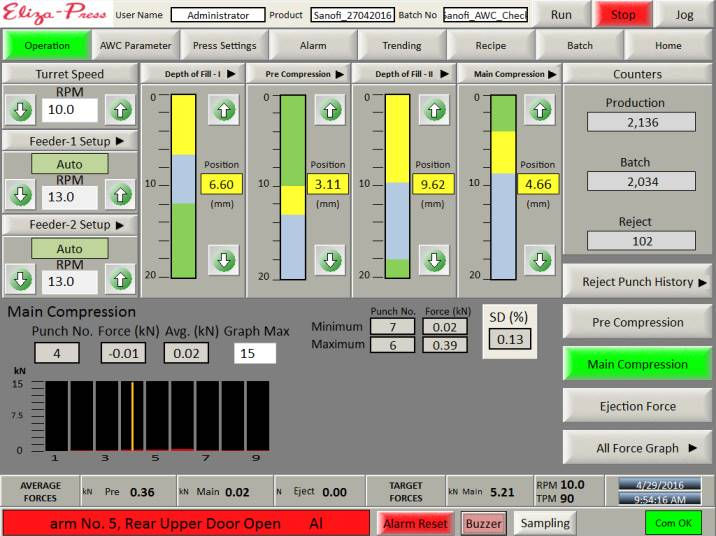
Task: Decrease Feeder-1 RPM with down arrow
Action: pyautogui.click(x=21, y=195)
